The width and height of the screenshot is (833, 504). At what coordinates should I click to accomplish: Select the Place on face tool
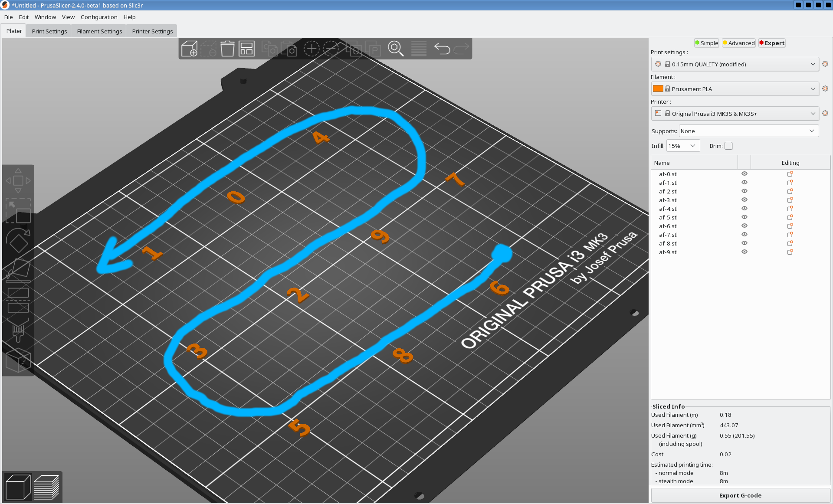[18, 269]
